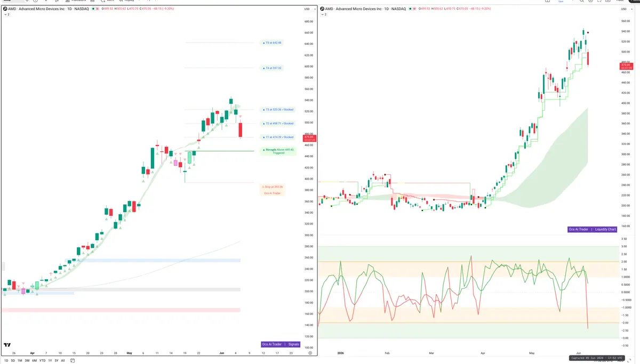The width and height of the screenshot is (640, 364).
Task: Select the YTD time range
Action: coord(42,361)
